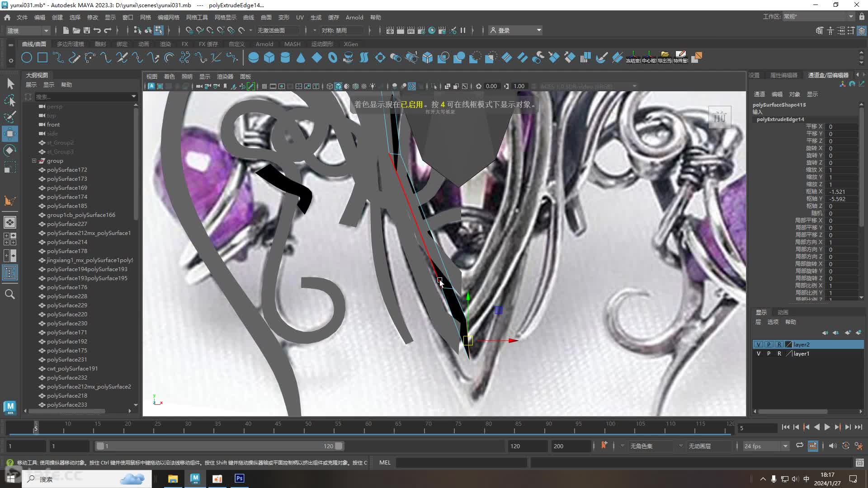Click the 枢轴 X value field
The height and width of the screenshot is (488, 868).
pyautogui.click(x=841, y=192)
